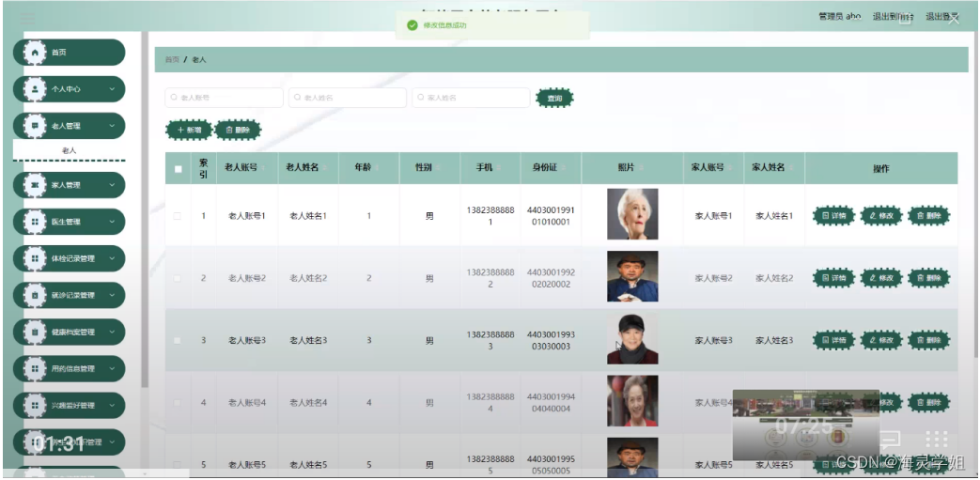Viewport: 980px width, 480px height.
Task: Check the checkbox for row 老人账号5
Action: (178, 464)
